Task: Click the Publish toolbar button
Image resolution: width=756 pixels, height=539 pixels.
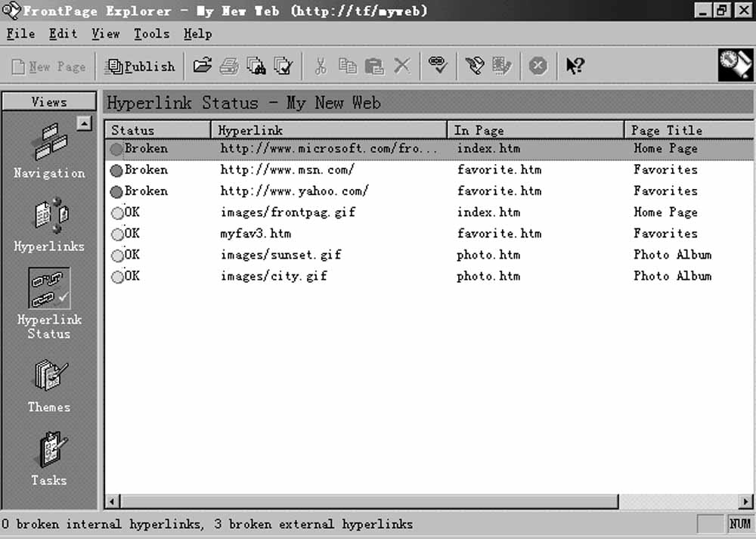Action: click(x=140, y=66)
